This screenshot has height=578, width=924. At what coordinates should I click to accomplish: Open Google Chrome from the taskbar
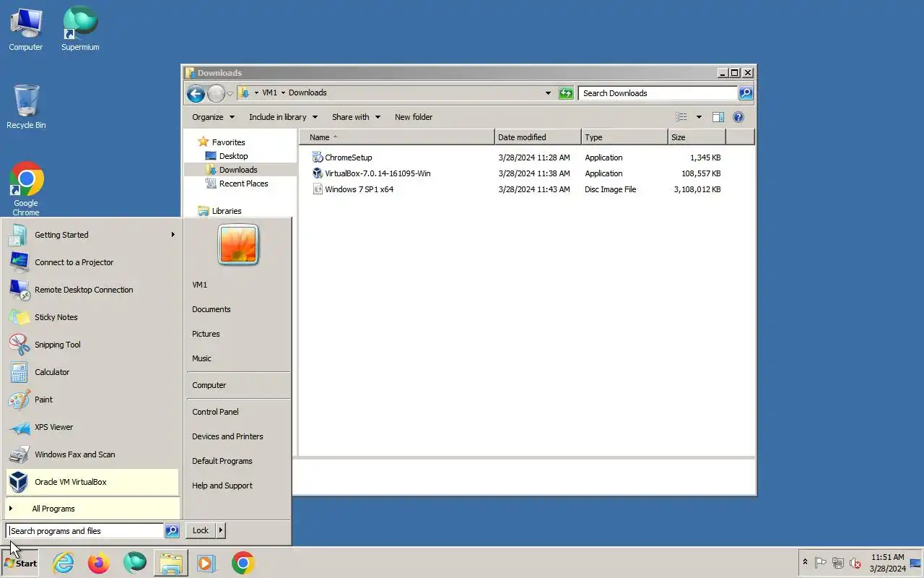243,563
